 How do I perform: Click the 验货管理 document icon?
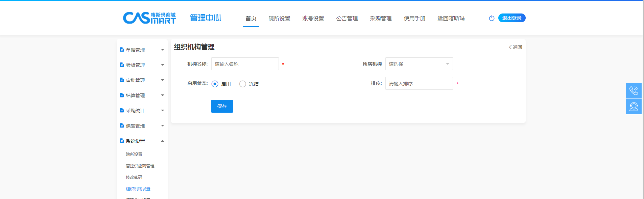[122, 65]
